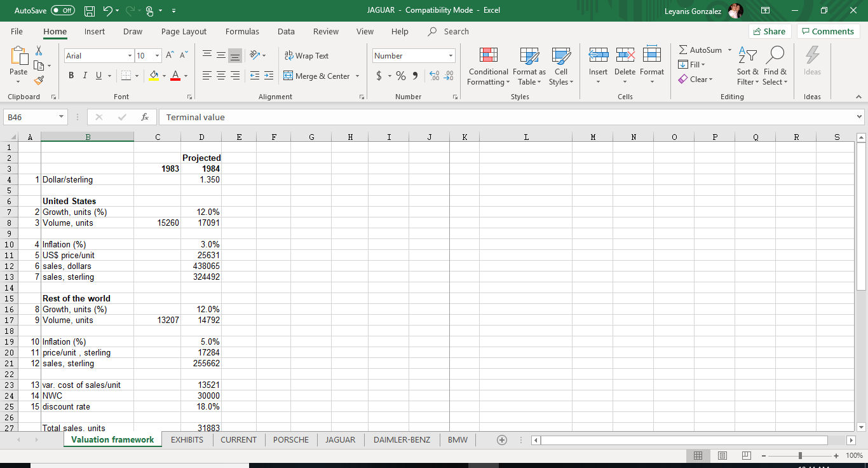Open Conditional Formatting menu

pyautogui.click(x=488, y=66)
